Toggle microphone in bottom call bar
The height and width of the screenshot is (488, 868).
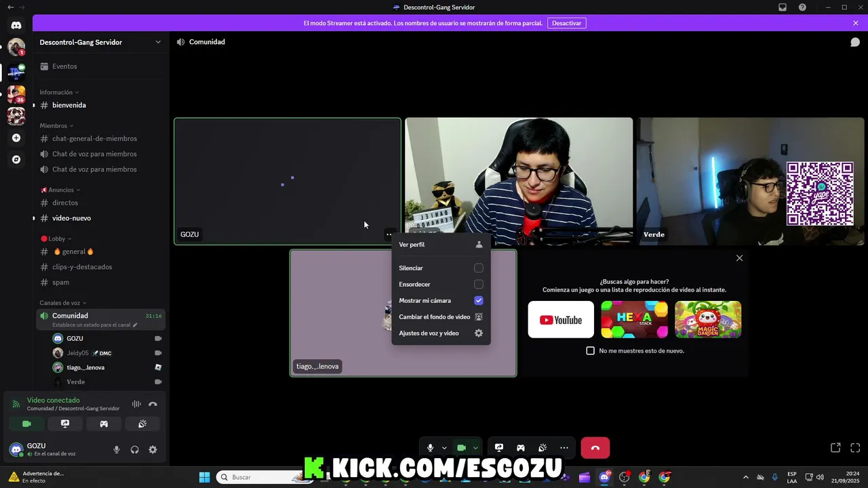click(x=430, y=448)
